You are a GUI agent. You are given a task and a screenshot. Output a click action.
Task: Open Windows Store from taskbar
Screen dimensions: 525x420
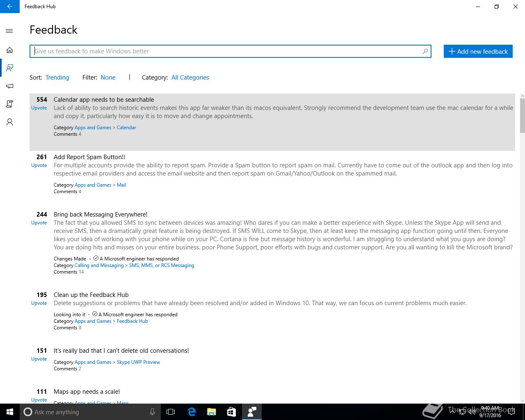[231, 412]
